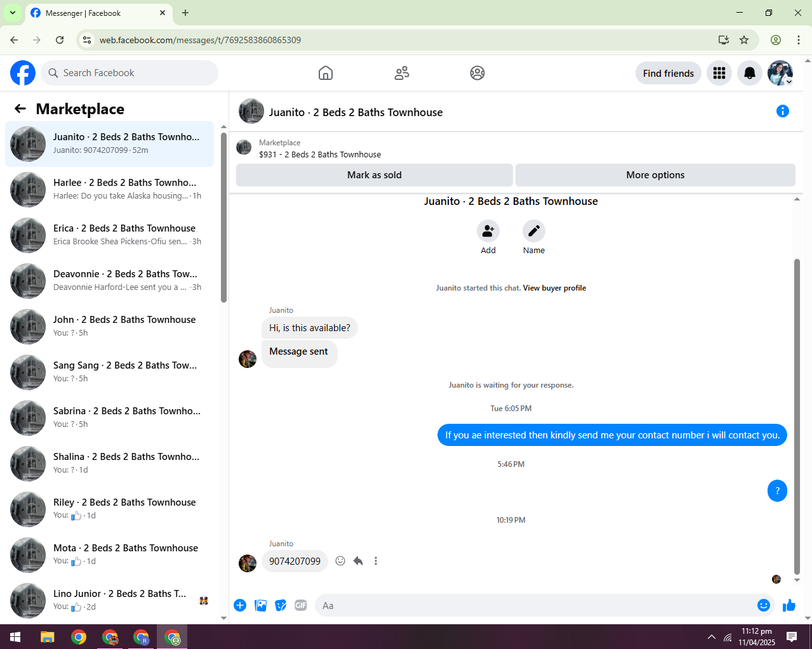812x649 pixels.
Task: Open more options for 9074207099 message
Action: point(376,561)
